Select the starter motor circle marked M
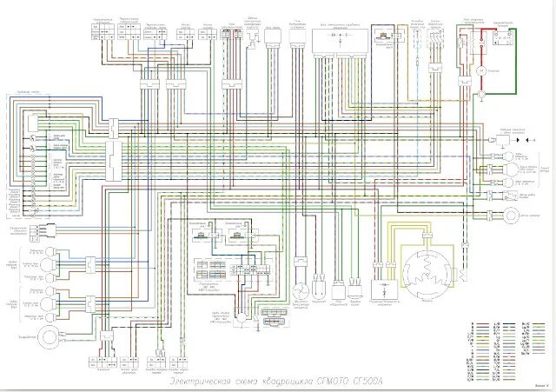This screenshot has width=556, height=392. [481, 71]
